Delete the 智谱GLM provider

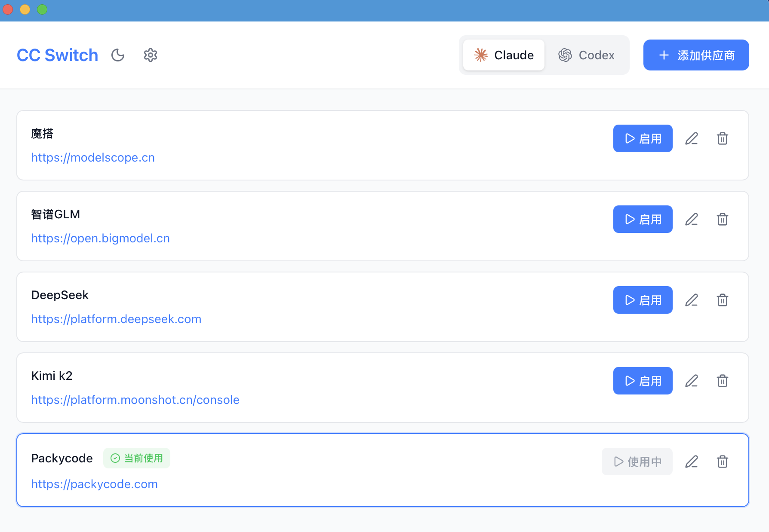tap(723, 219)
